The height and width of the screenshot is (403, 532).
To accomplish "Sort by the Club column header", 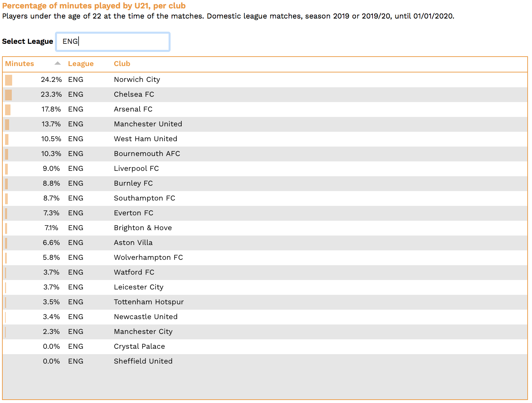I will 122,64.
